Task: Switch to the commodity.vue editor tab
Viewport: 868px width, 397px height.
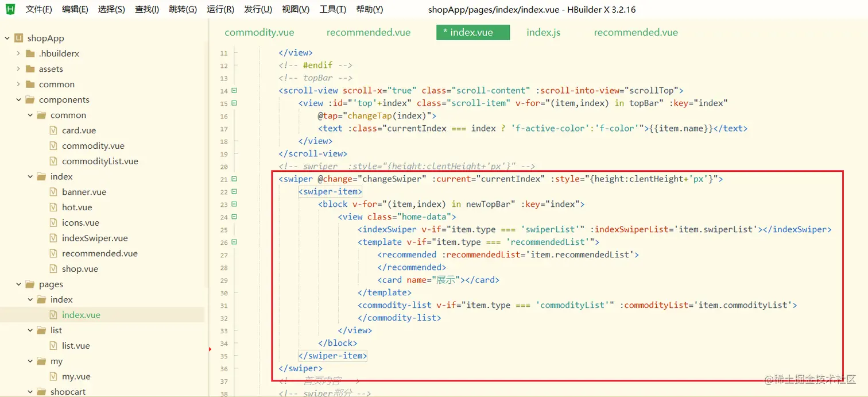Action: [259, 32]
